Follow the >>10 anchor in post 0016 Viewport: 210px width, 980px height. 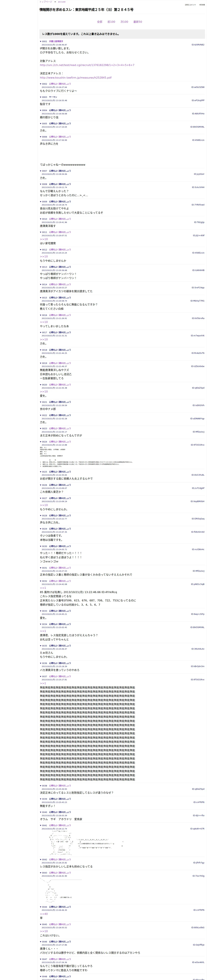coord(44,322)
